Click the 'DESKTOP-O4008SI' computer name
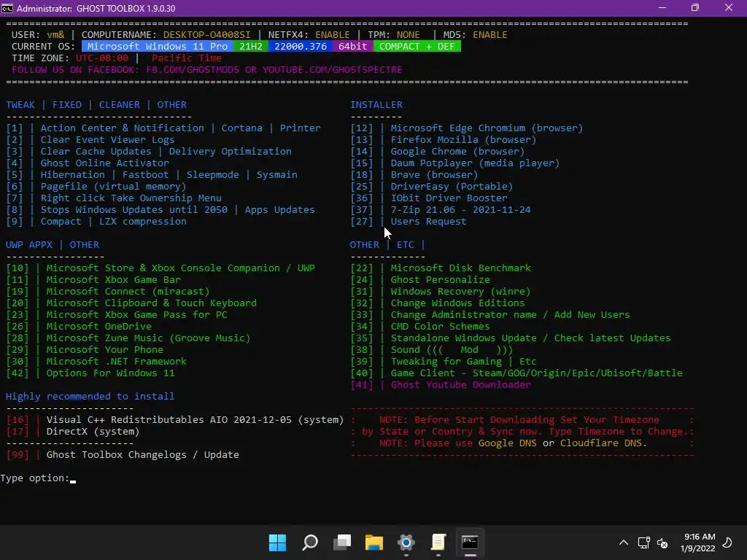This screenshot has height=560, width=747. pos(206,35)
